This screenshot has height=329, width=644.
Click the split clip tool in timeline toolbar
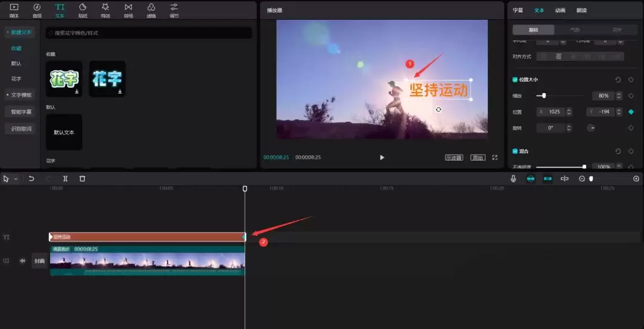(66, 179)
